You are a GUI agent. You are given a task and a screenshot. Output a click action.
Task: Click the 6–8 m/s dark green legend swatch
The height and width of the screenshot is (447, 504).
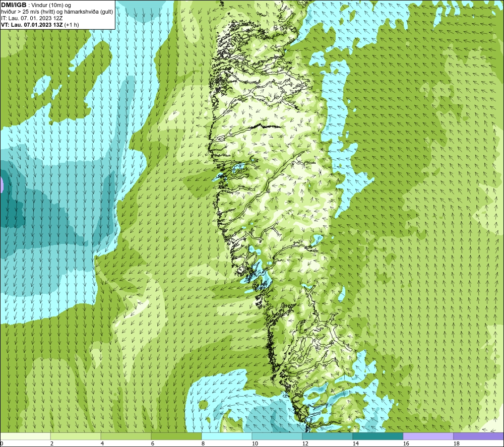[176, 436]
